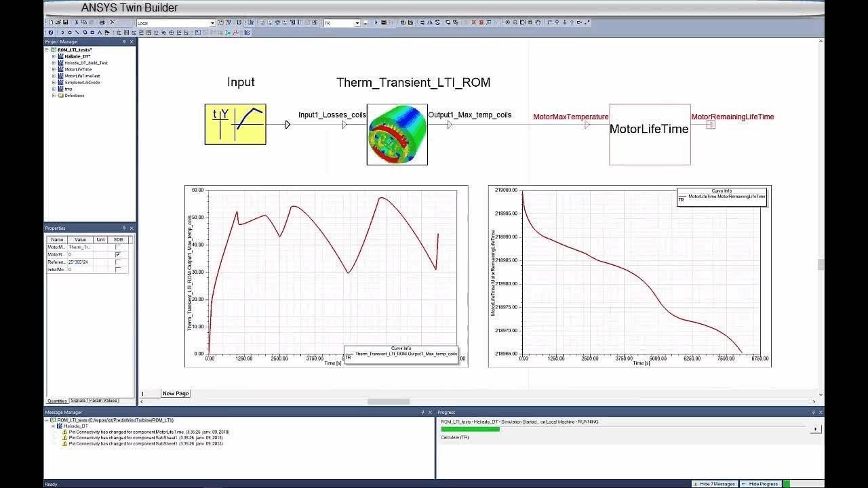This screenshot has width=868, height=488.
Task: Click the Save icon in toolbar
Action: point(65,22)
